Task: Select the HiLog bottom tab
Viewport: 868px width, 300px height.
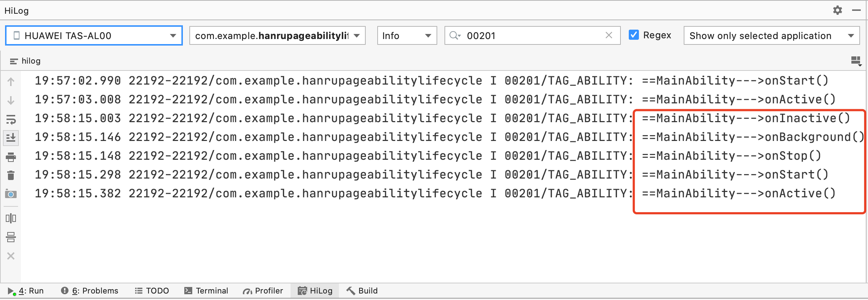Action: click(x=315, y=291)
